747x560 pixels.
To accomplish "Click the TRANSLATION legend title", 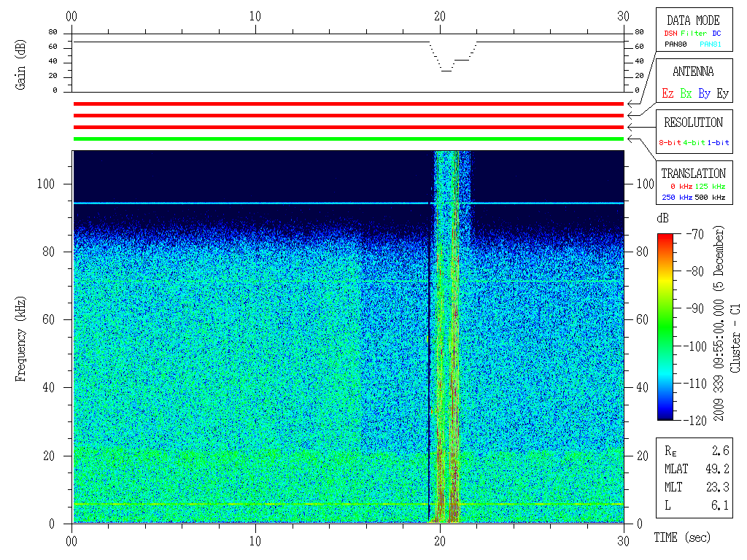I will 693,174.
